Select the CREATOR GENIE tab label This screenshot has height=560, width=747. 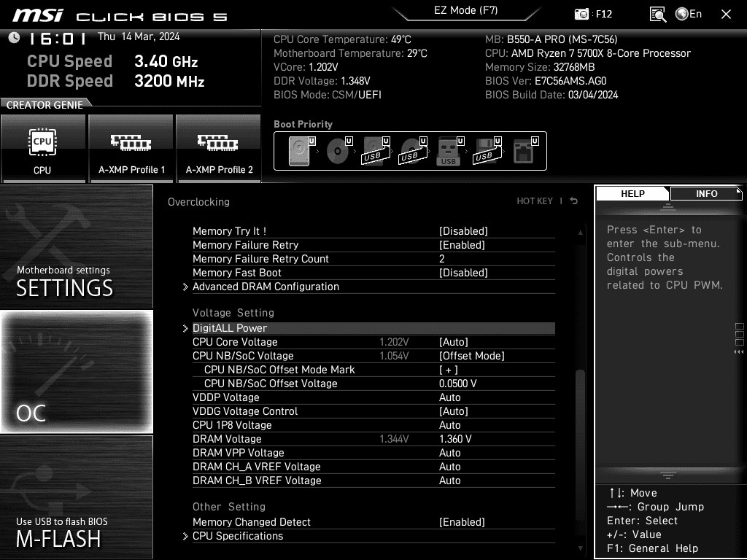tap(44, 105)
